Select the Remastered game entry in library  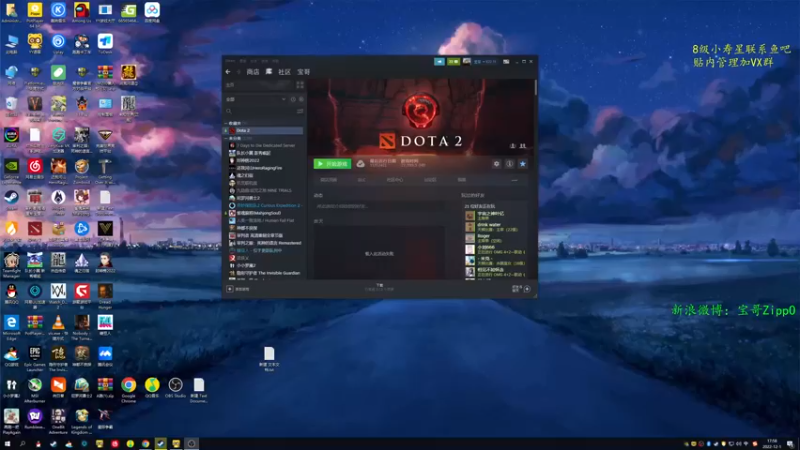[264, 243]
